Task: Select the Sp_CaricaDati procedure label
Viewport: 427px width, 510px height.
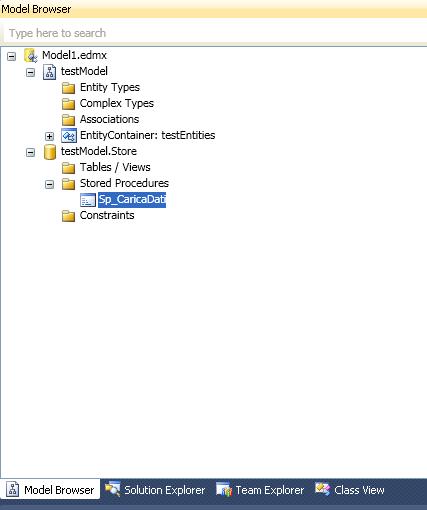Action: tap(132, 200)
